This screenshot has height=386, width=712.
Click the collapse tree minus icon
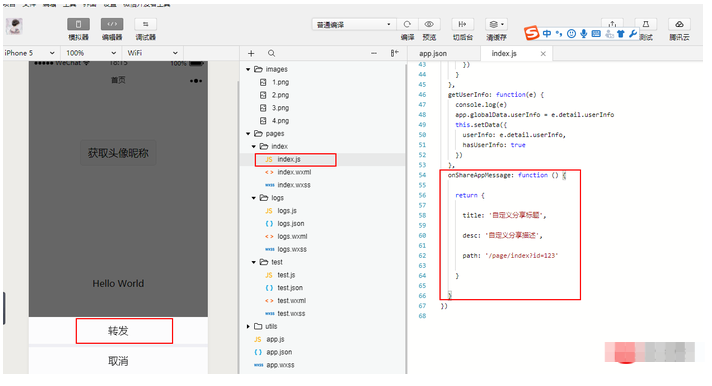click(374, 54)
